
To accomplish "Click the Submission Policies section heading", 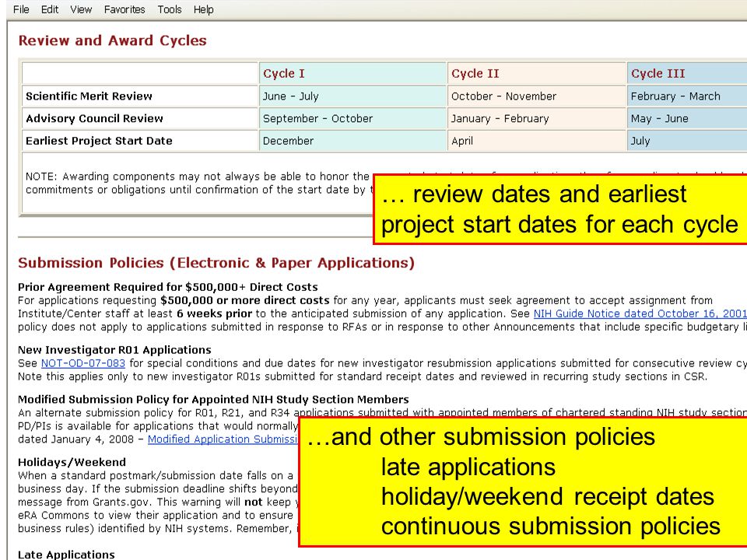I will [x=216, y=263].
